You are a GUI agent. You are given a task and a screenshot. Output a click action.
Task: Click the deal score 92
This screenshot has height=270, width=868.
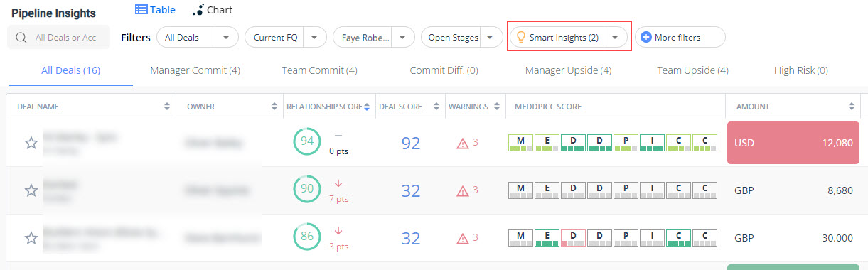[x=411, y=143]
